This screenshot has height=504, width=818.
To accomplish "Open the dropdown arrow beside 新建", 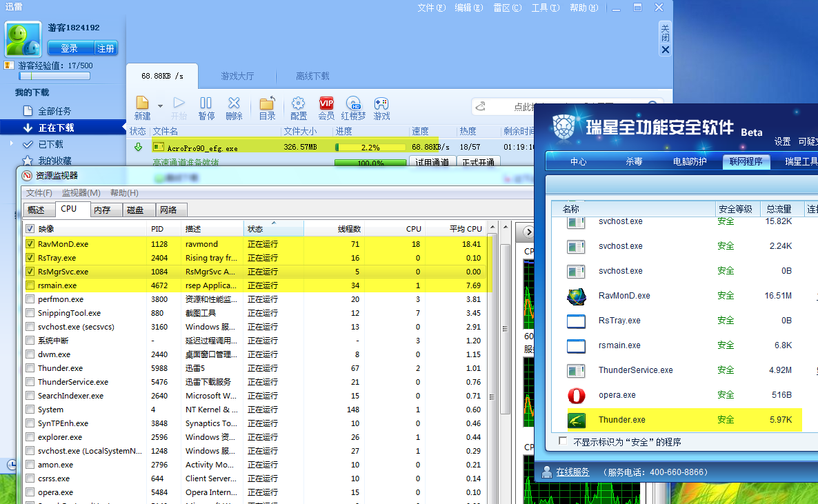I will tap(160, 106).
